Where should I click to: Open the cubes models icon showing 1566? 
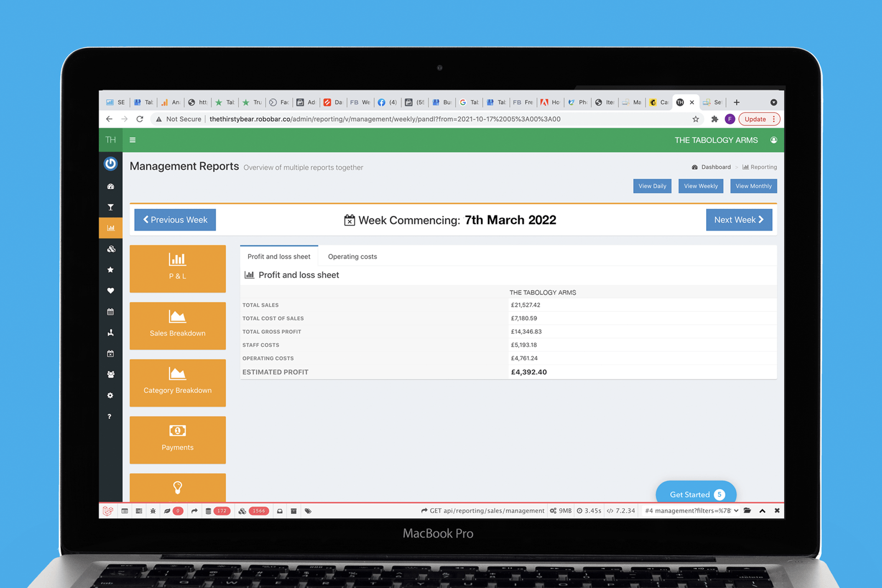[253, 511]
